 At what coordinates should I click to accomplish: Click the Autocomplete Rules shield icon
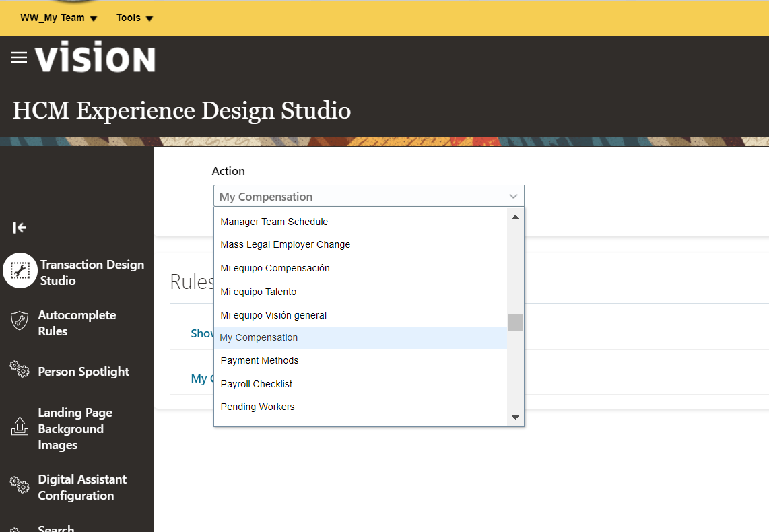coord(19,321)
